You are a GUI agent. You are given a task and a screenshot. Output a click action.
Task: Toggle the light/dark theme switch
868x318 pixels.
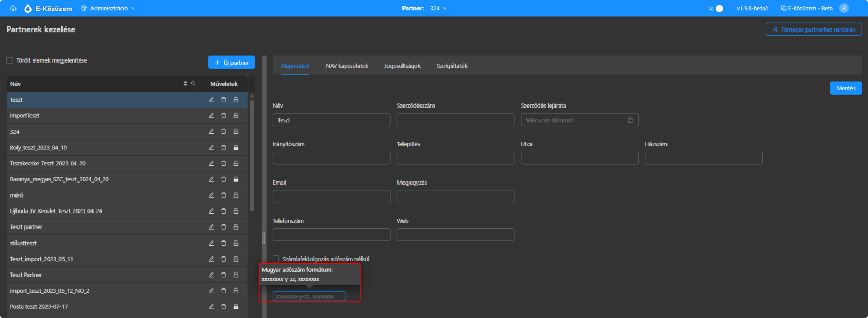click(716, 8)
